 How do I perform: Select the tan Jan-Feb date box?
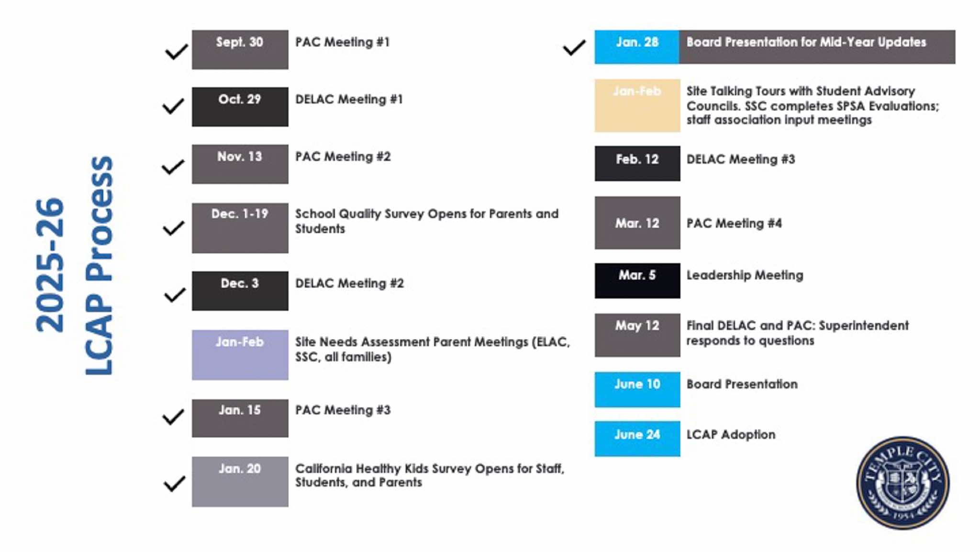(x=637, y=105)
